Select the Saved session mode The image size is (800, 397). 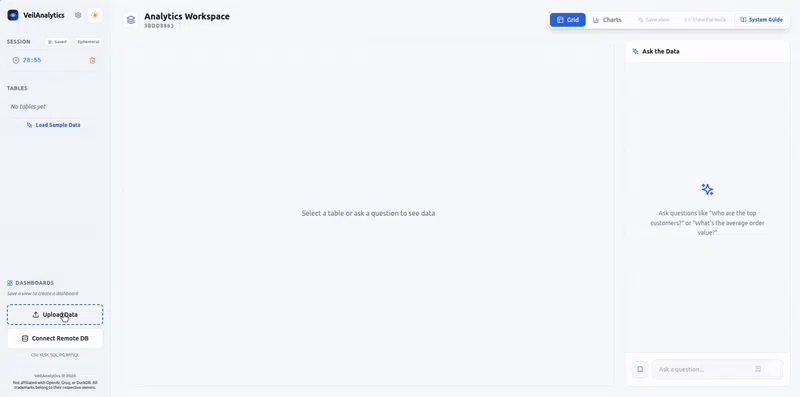[x=57, y=42]
